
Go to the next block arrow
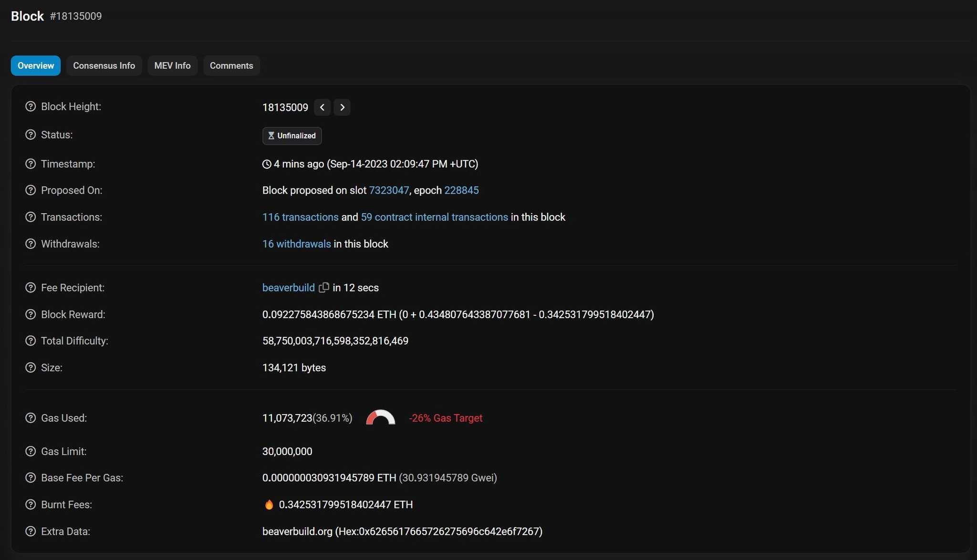click(342, 107)
